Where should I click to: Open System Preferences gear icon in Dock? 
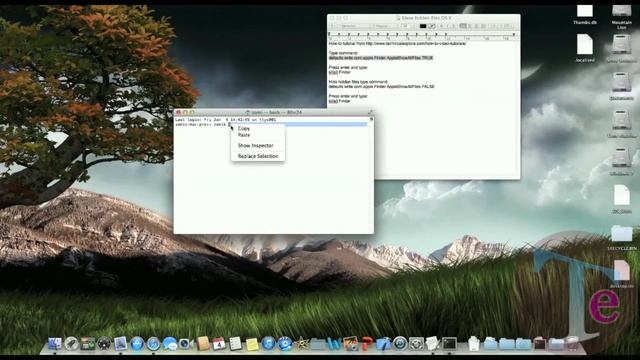click(x=416, y=344)
